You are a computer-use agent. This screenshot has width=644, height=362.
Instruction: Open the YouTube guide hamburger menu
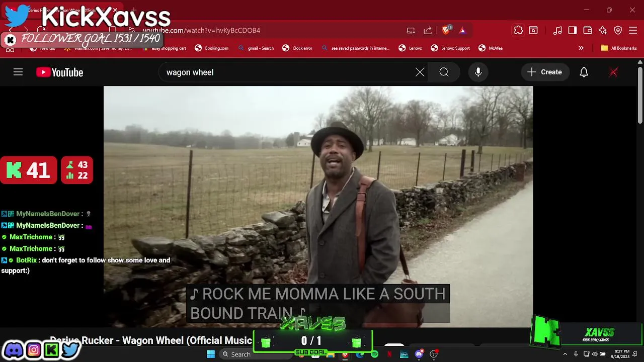pyautogui.click(x=18, y=72)
